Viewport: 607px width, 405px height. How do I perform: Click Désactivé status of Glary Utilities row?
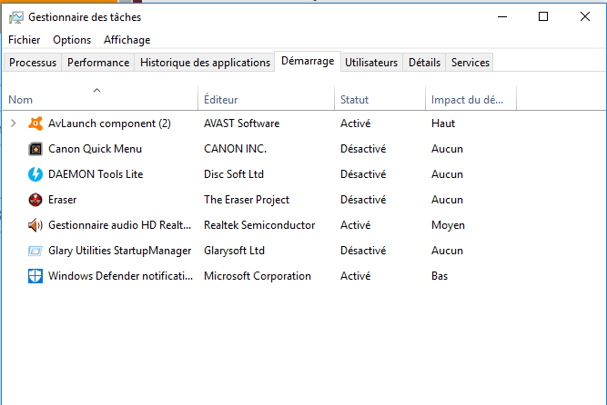coord(363,251)
